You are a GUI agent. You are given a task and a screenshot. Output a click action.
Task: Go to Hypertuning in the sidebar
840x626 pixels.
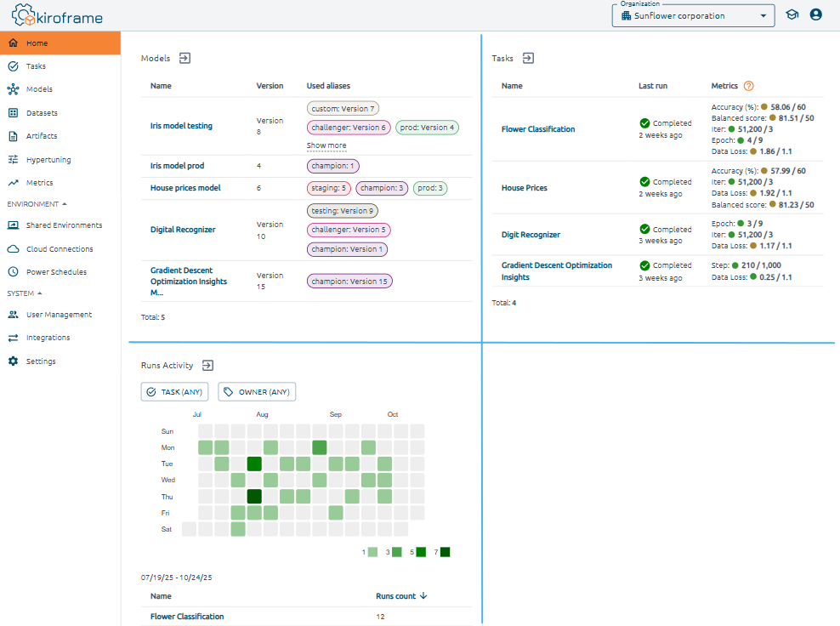48,159
